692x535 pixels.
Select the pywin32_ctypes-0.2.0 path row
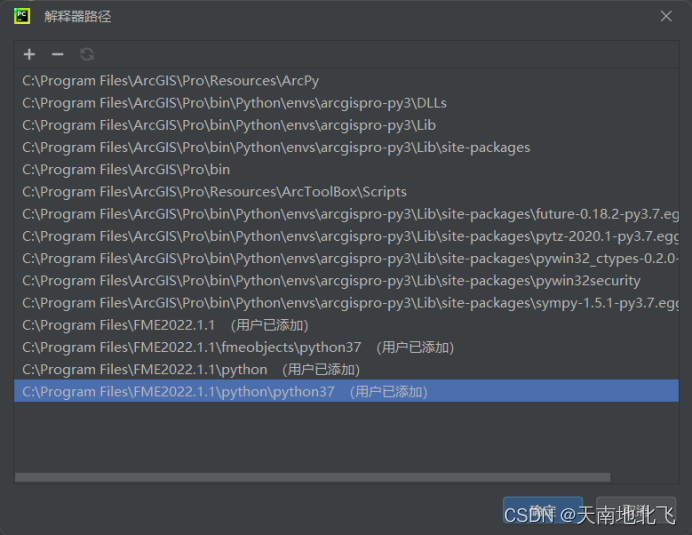346,259
